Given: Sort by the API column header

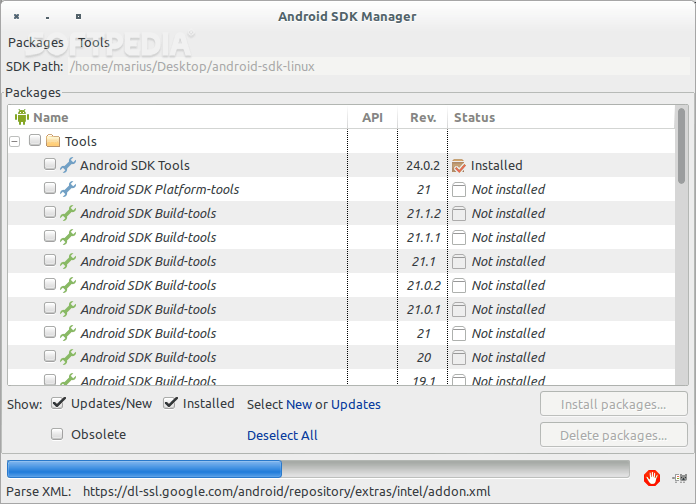Looking at the screenshot, I should coord(372,118).
